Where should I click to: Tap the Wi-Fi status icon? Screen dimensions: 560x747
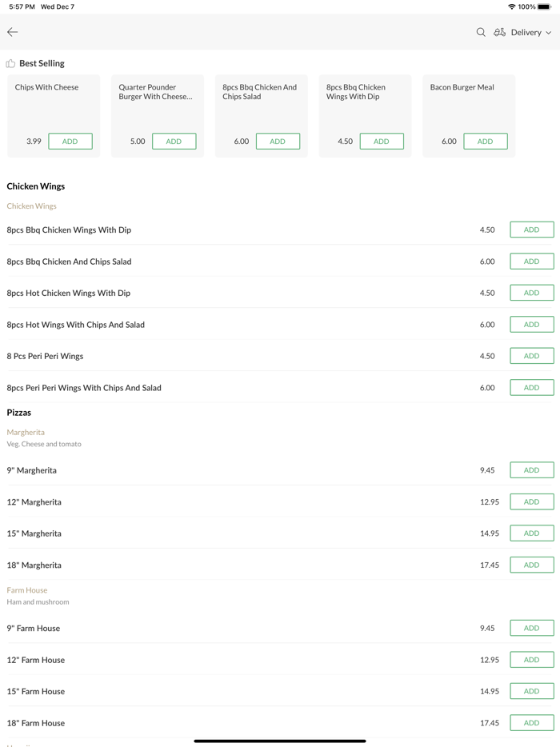click(x=511, y=6)
